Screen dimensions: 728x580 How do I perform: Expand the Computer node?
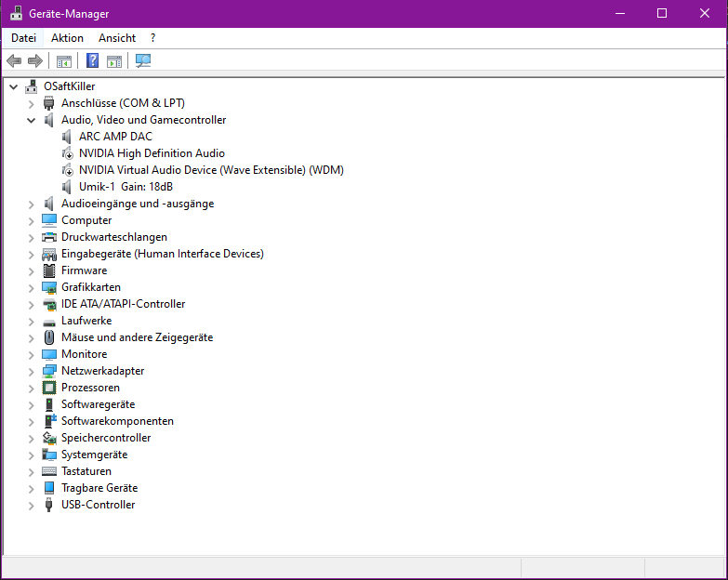coord(31,221)
